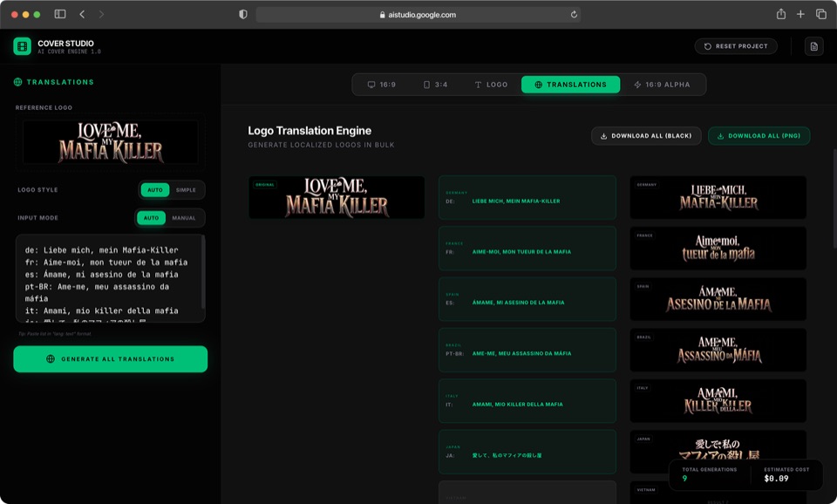Click the privacy shield icon in toolbar

pos(242,14)
